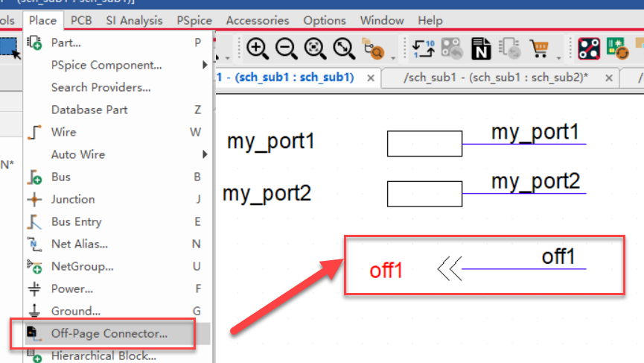Select Wire from the Place menu
Screen dimensions: 644x363
pos(63,132)
